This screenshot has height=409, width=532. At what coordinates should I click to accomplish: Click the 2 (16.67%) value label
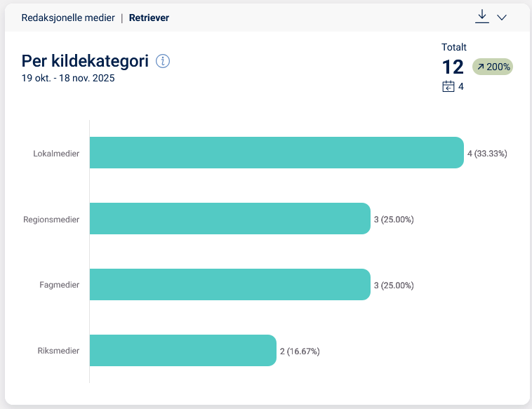tap(300, 351)
